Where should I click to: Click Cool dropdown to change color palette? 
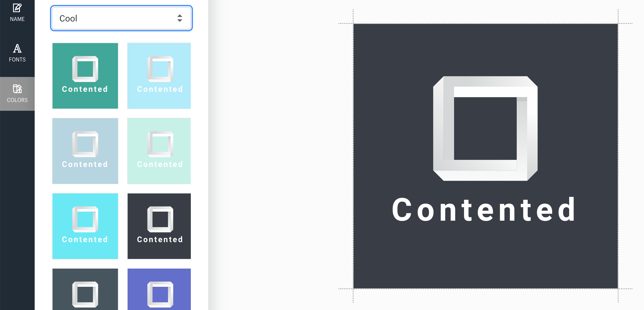pos(121,18)
